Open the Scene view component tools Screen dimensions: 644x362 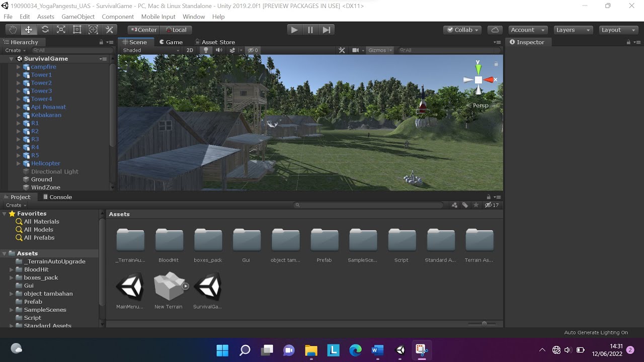(x=342, y=50)
